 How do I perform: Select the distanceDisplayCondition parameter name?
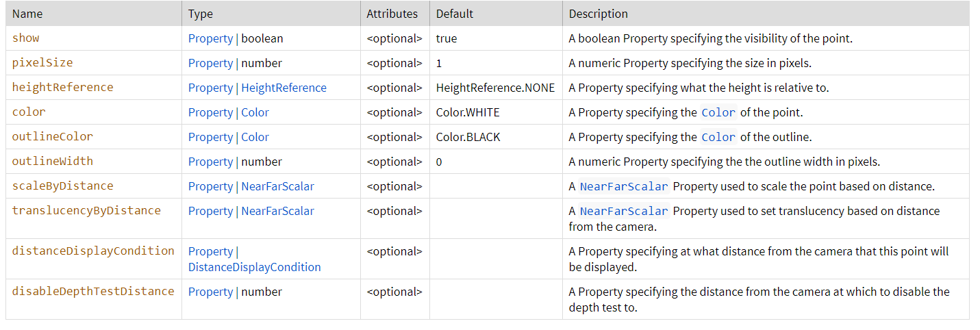click(x=93, y=251)
